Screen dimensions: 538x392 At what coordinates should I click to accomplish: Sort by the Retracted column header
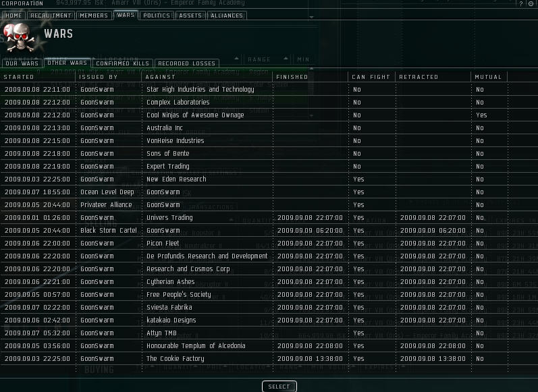pyautogui.click(x=433, y=77)
